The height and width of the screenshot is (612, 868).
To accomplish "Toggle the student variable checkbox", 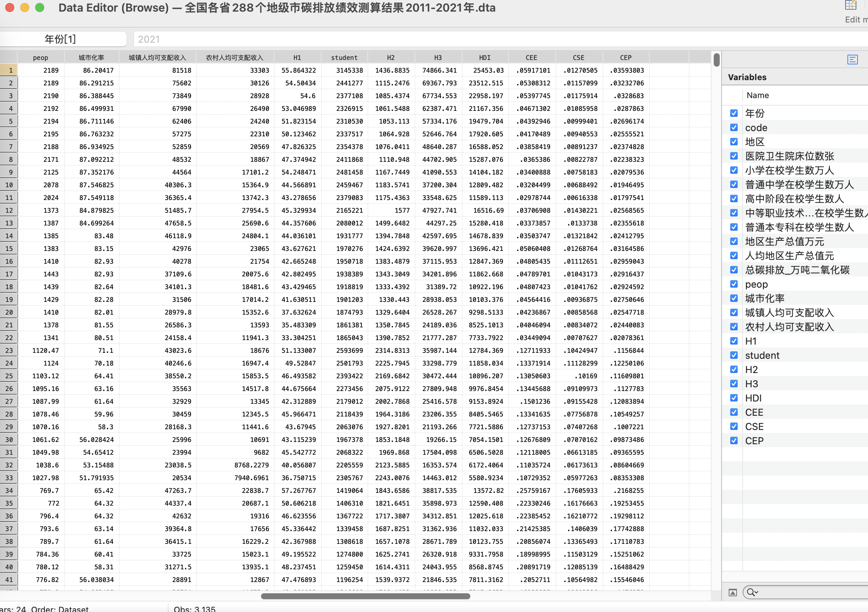I will tap(734, 355).
